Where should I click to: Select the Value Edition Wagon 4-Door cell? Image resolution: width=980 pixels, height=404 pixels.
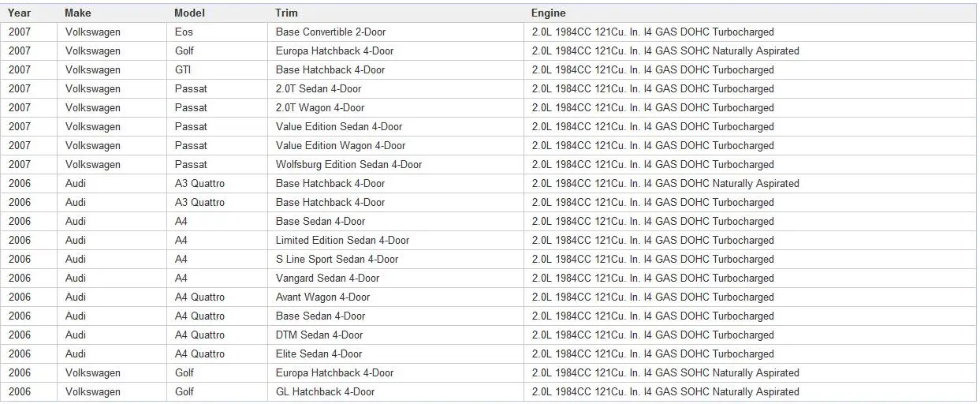point(341,146)
